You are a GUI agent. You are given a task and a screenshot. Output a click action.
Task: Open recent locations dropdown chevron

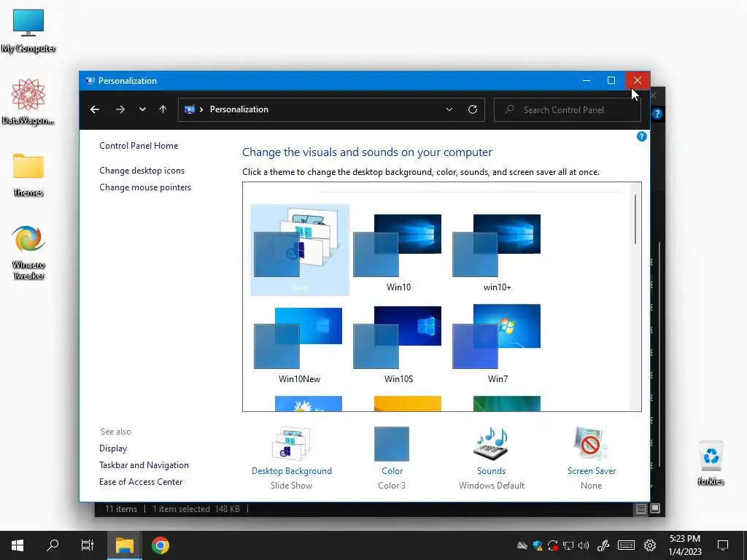(142, 109)
